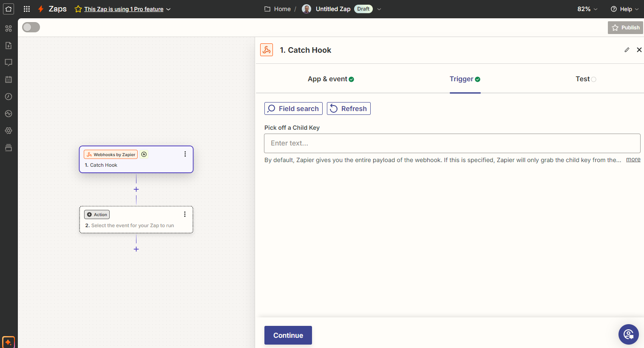This screenshot has height=348, width=644.
Task: Open the calendar icon in left sidebar
Action: (x=9, y=80)
